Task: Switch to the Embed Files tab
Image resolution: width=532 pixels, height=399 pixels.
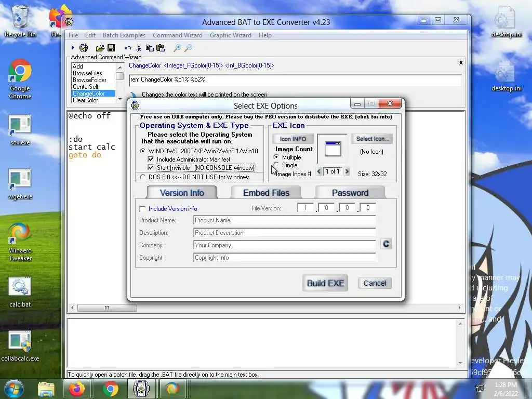Action: coord(266,193)
